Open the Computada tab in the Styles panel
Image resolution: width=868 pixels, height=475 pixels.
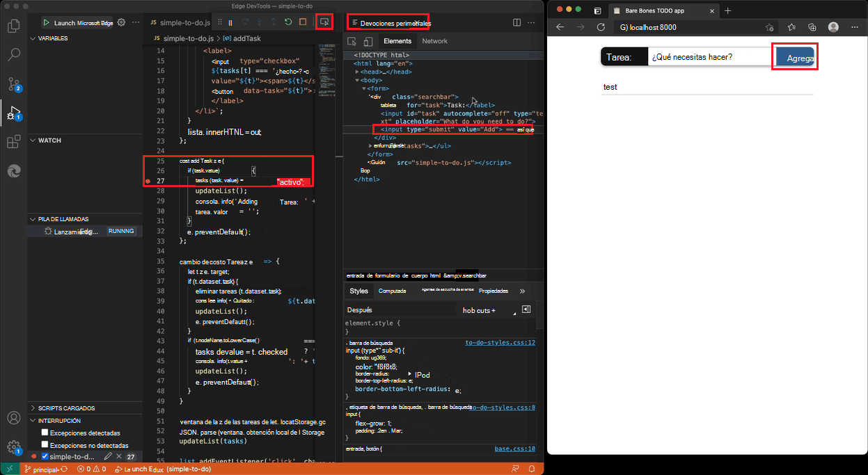click(391, 291)
